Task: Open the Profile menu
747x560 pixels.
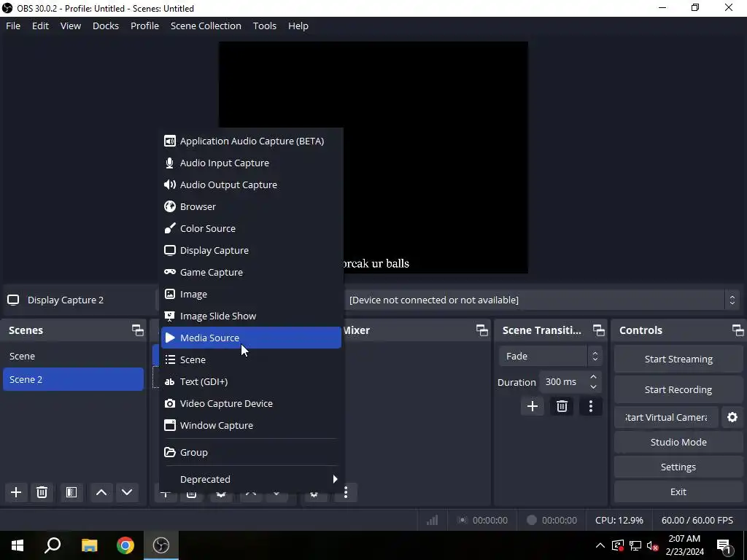Action: click(x=145, y=26)
